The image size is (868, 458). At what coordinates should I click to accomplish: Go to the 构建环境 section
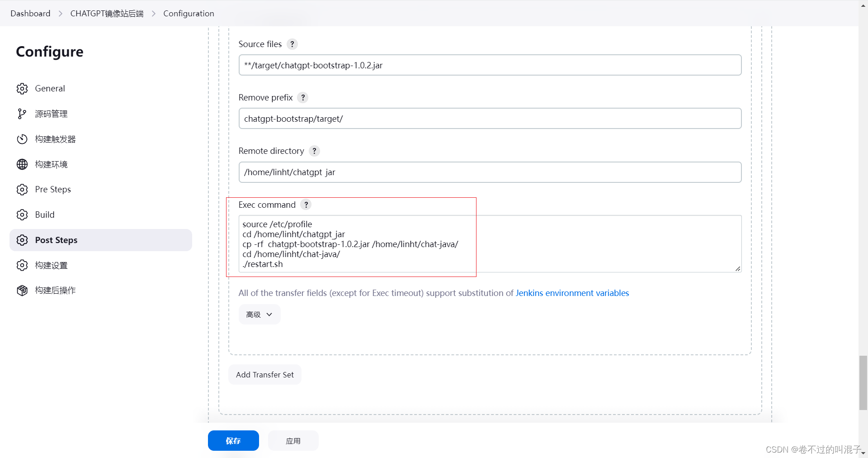point(100,164)
